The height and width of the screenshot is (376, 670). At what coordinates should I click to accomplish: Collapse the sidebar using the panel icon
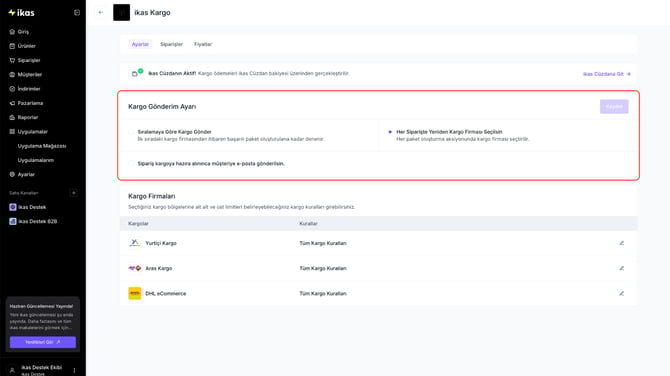[x=77, y=13]
